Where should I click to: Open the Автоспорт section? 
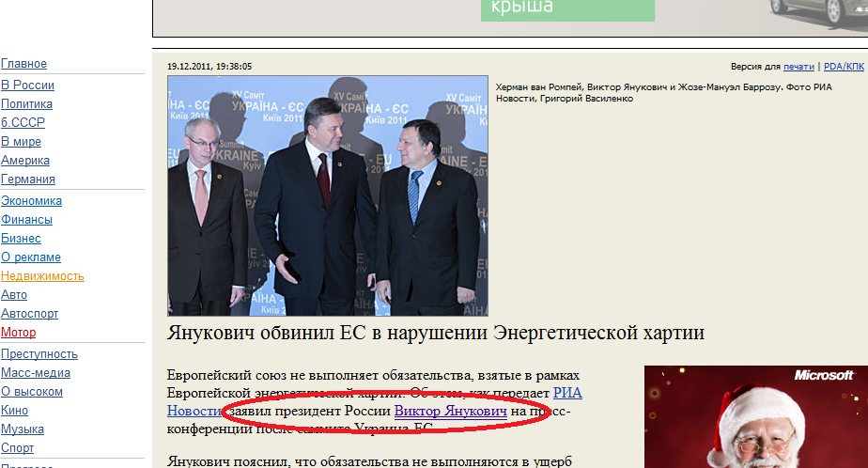click(29, 314)
